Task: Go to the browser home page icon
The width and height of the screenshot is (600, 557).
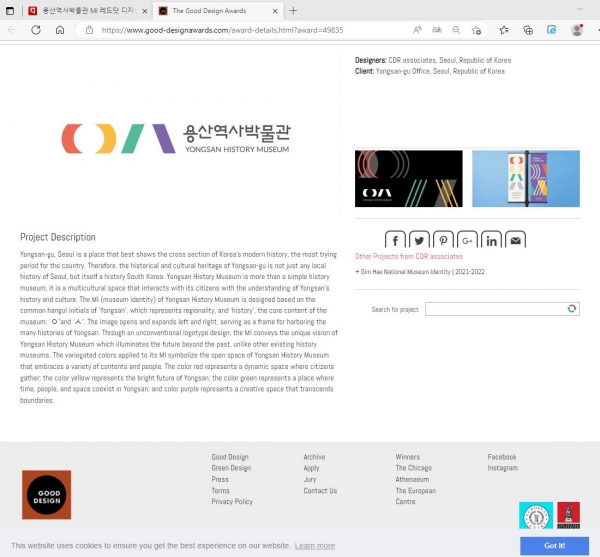Action: point(60,30)
